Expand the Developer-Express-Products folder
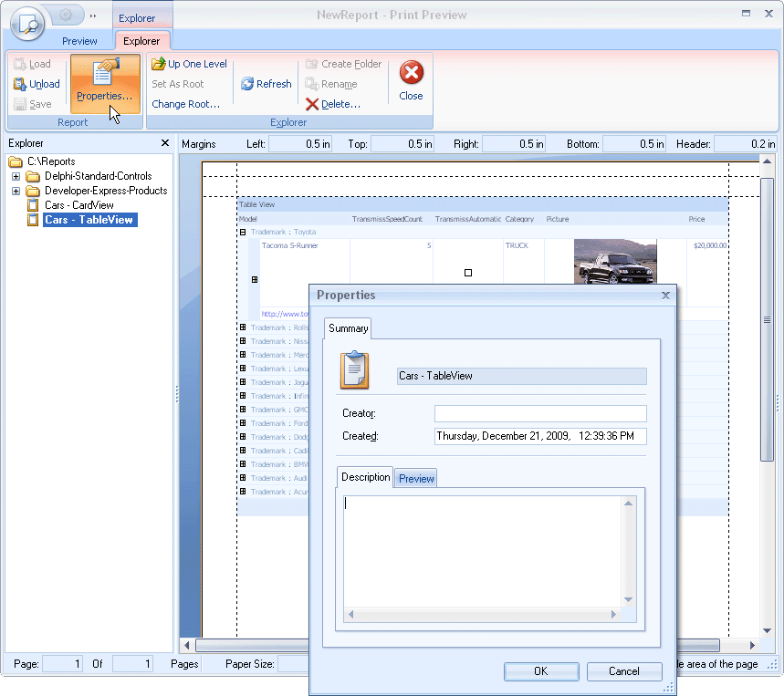The width and height of the screenshot is (784, 696). click(x=16, y=191)
